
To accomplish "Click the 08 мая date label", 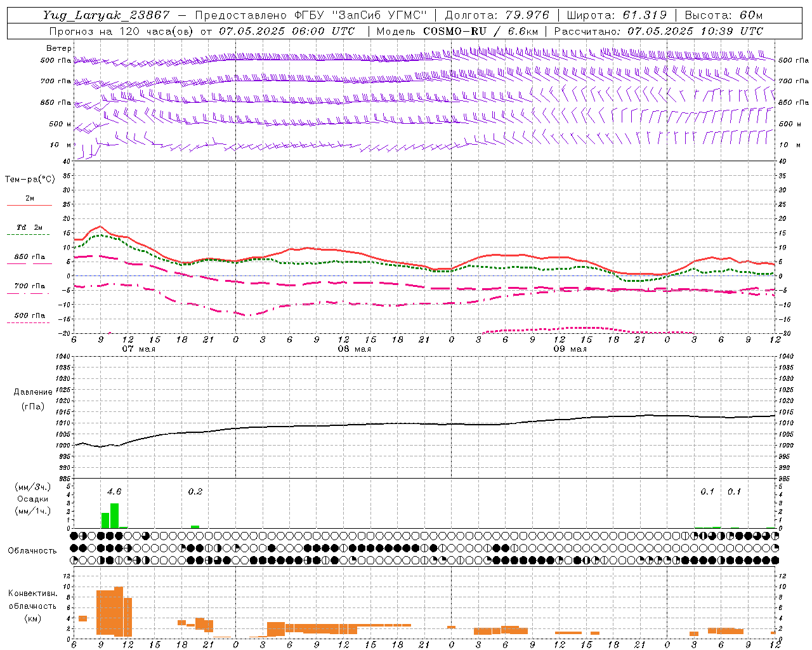I will (355, 349).
